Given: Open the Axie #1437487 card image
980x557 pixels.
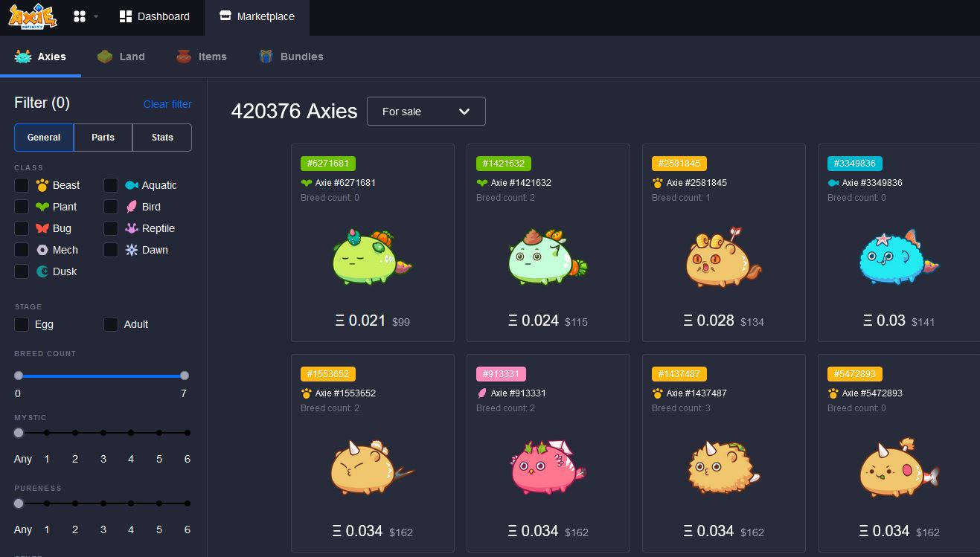Looking at the screenshot, I should (723, 468).
